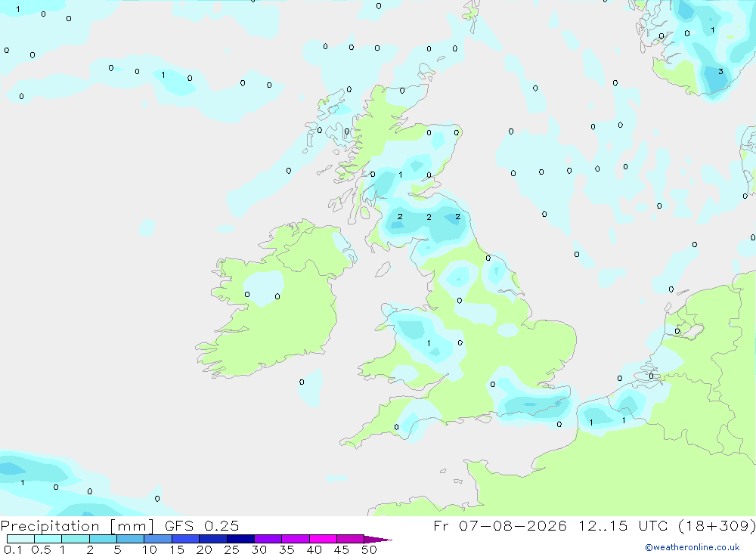The width and height of the screenshot is (756, 554).
Task: Click the 0.1–0.5 mm legend color box
Action: click(20, 539)
